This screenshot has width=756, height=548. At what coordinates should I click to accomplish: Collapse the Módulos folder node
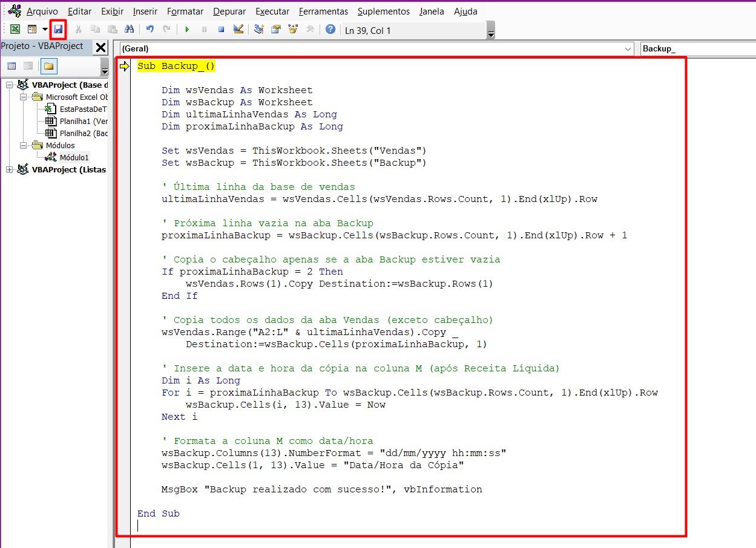click(x=23, y=145)
